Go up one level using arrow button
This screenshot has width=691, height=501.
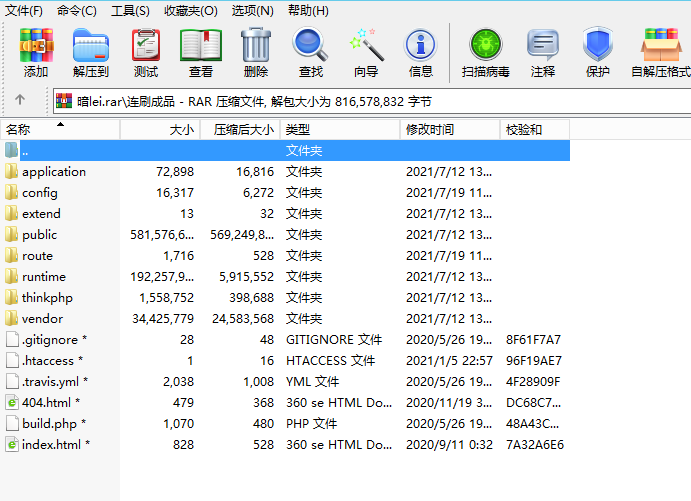pos(20,100)
